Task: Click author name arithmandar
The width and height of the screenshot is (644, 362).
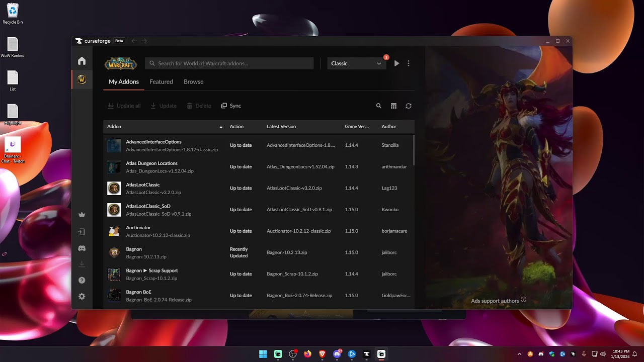Action: pyautogui.click(x=394, y=167)
